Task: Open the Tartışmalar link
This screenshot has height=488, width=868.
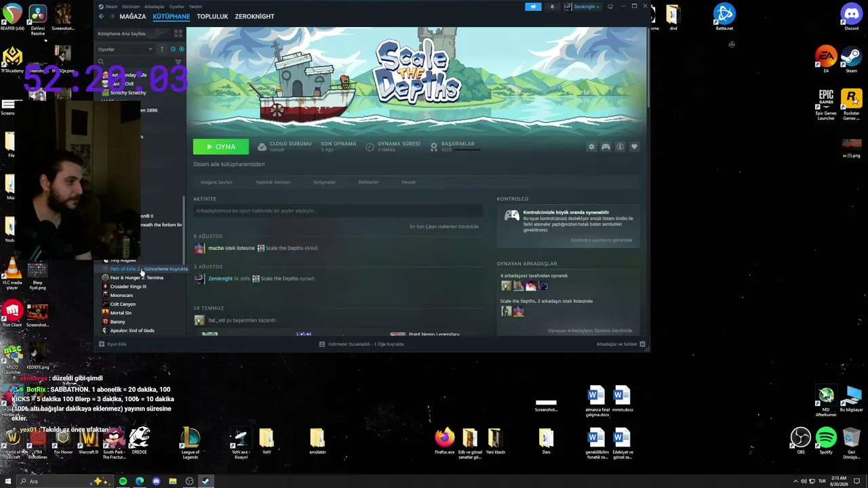Action: 324,182
